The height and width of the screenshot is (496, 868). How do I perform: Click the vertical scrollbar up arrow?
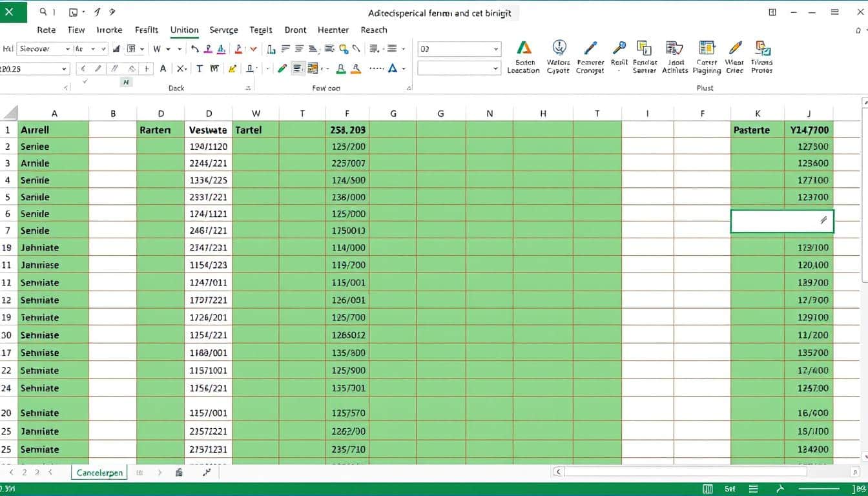click(864, 102)
